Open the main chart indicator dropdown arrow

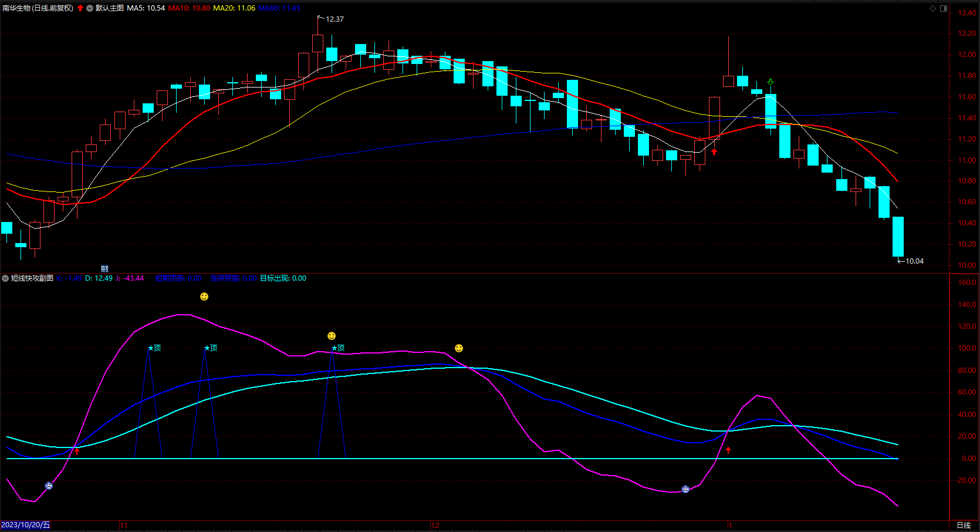[x=90, y=8]
